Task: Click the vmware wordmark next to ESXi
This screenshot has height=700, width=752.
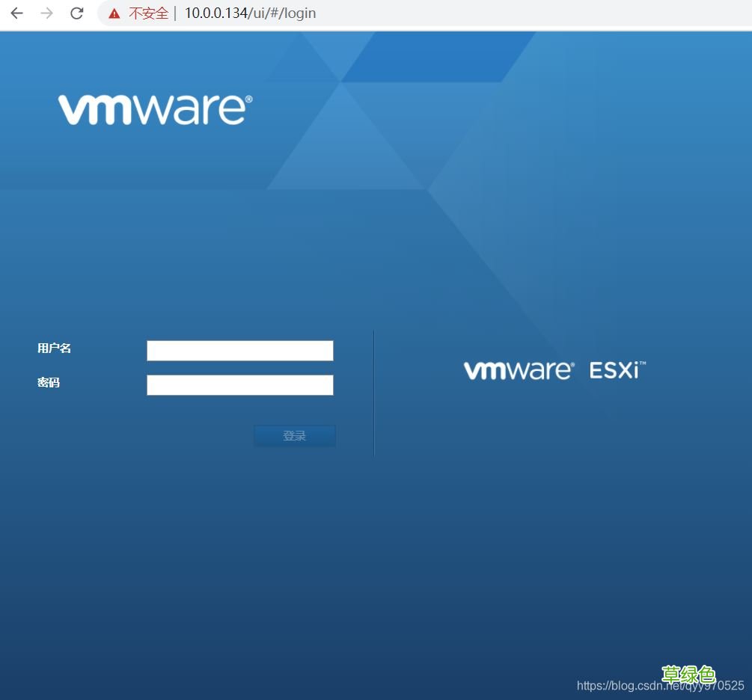Action: point(518,369)
